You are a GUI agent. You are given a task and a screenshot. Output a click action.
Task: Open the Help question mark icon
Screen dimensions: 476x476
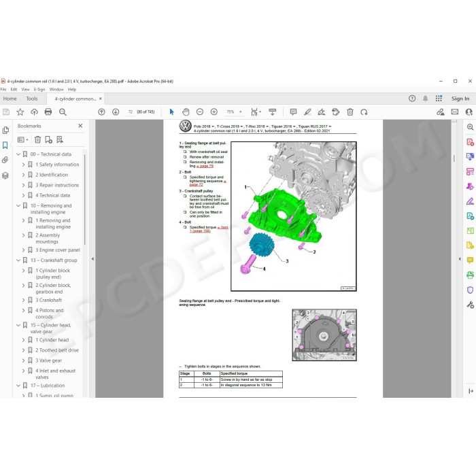click(412, 99)
